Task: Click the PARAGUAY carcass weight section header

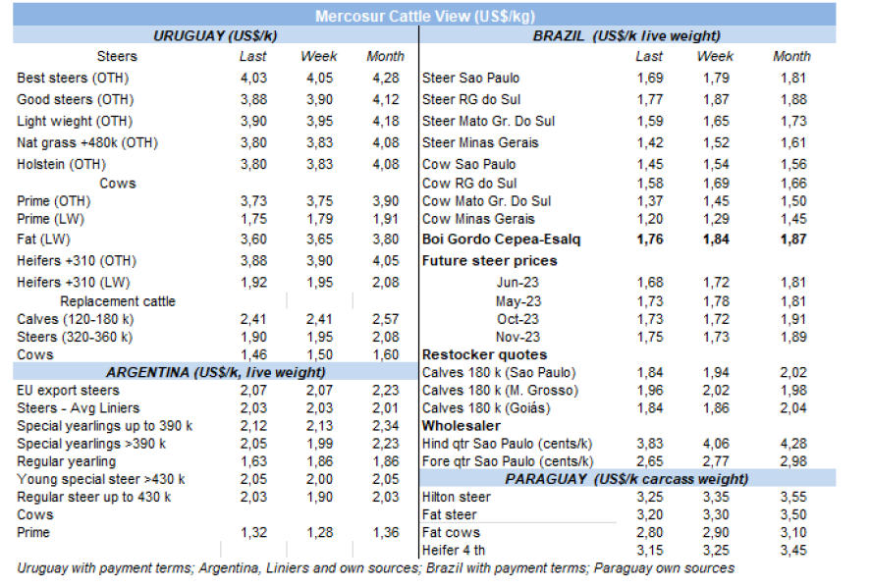Action: 626,479
